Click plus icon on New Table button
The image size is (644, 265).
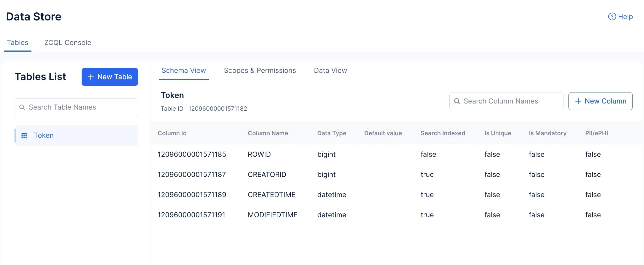(x=91, y=77)
